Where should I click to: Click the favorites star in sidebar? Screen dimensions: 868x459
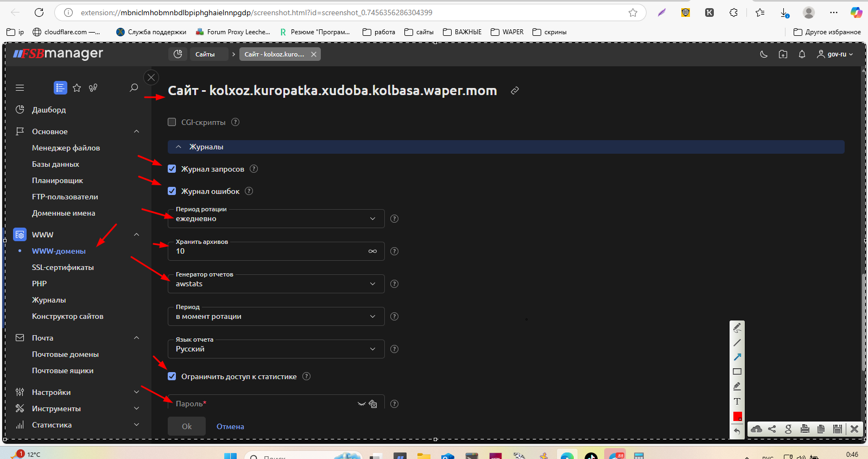tap(77, 87)
